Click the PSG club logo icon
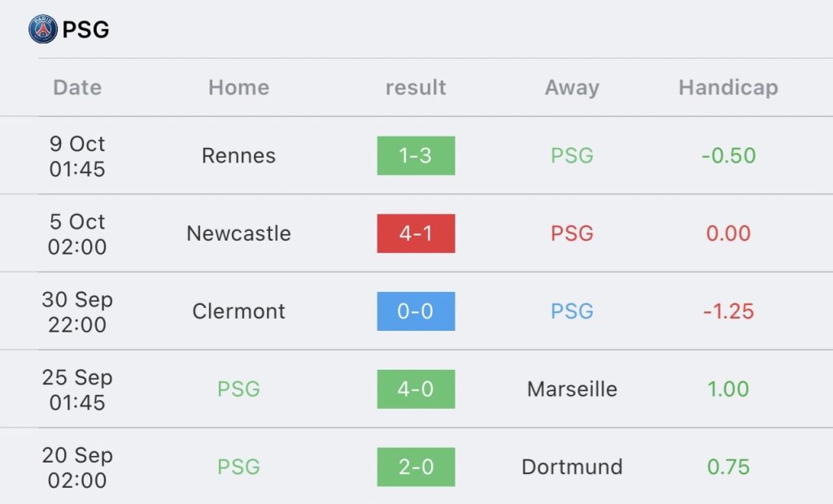This screenshot has height=504, width=833. [x=42, y=29]
